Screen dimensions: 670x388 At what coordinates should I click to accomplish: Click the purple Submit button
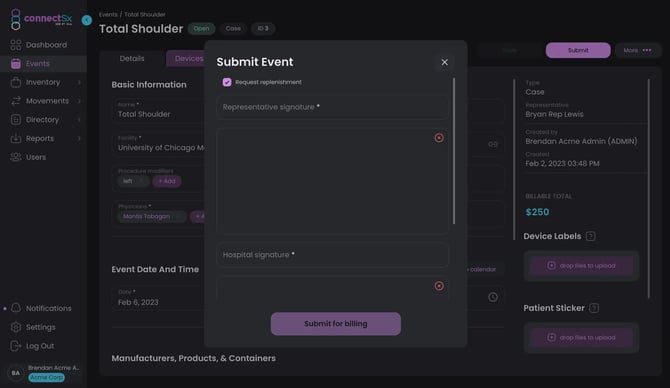(x=578, y=50)
